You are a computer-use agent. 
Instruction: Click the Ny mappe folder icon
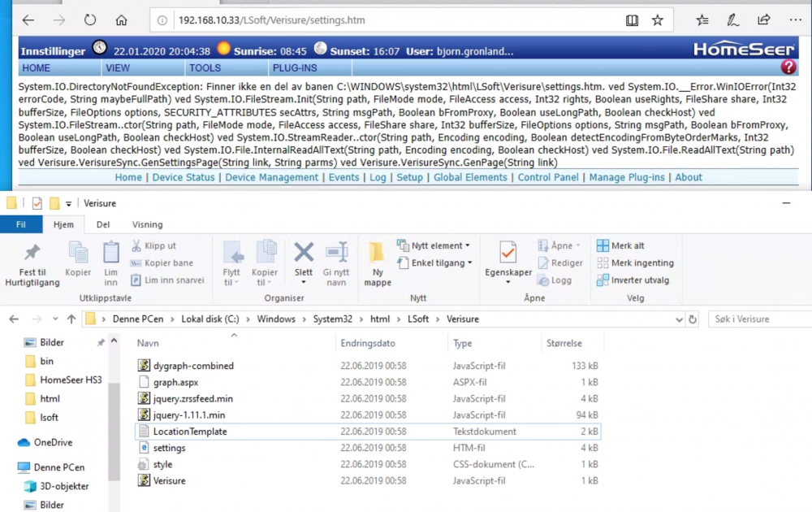[377, 252]
